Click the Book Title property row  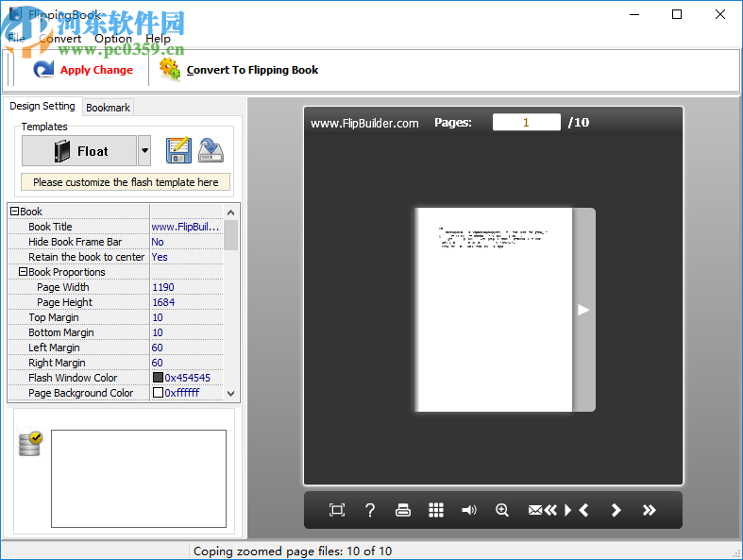coord(115,227)
